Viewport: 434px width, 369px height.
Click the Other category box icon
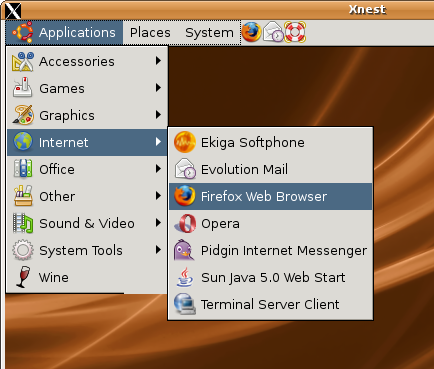(23, 196)
